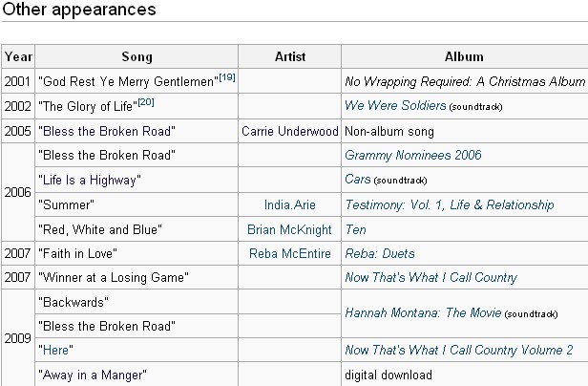The image size is (588, 386).
Task: Open the India.Arie artist link
Action: click(290, 204)
